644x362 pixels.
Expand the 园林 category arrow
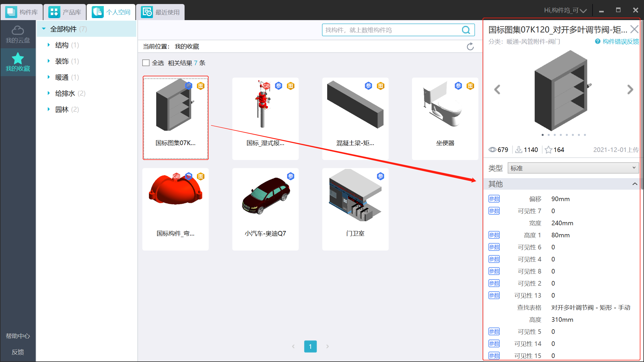pos(49,109)
